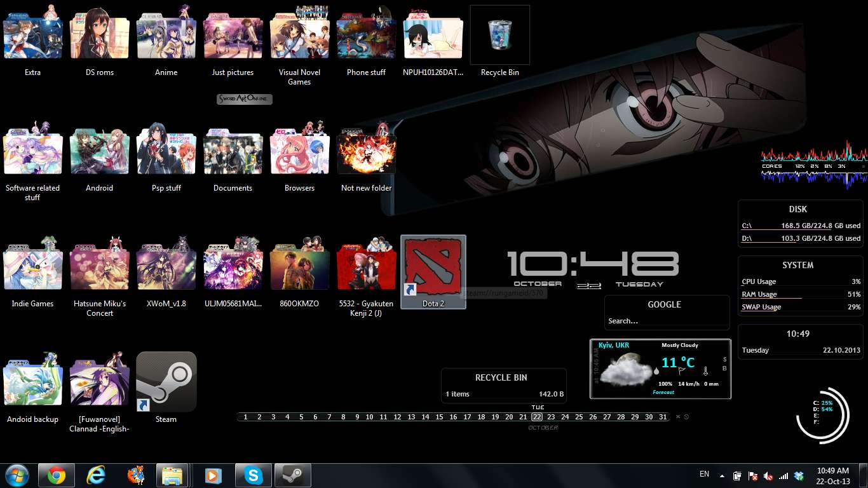
Task: Open the Recycle Bin desktop icon
Action: [x=499, y=35]
